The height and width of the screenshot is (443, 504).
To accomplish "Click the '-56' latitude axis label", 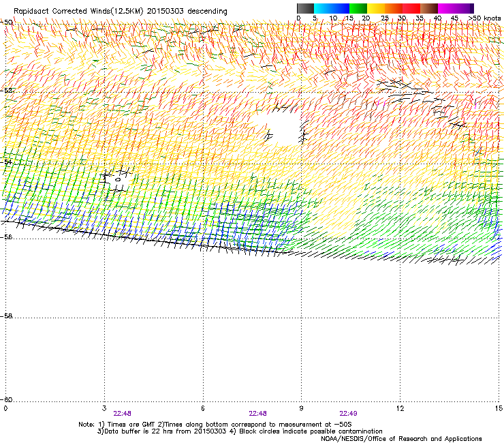I will coord(6,237).
